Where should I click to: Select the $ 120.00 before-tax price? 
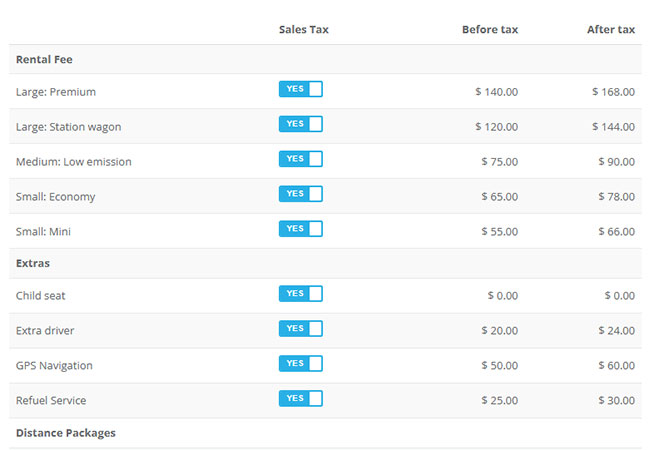tap(497, 127)
